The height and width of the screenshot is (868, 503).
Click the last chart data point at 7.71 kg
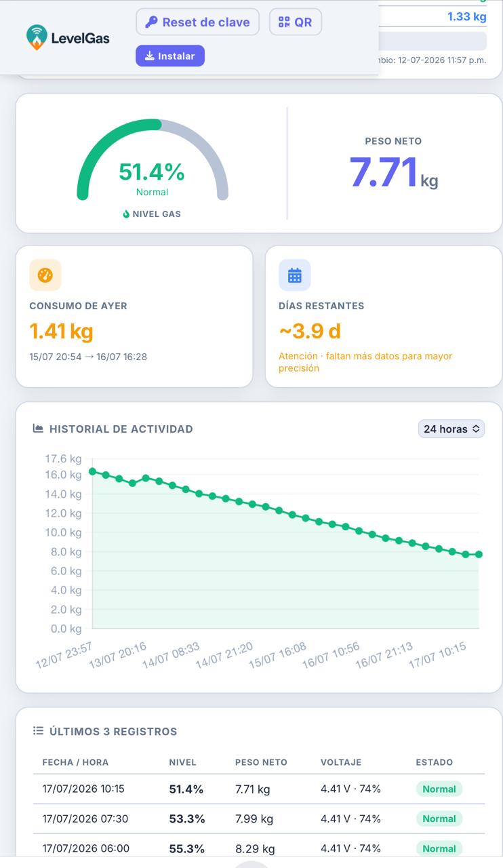(479, 554)
